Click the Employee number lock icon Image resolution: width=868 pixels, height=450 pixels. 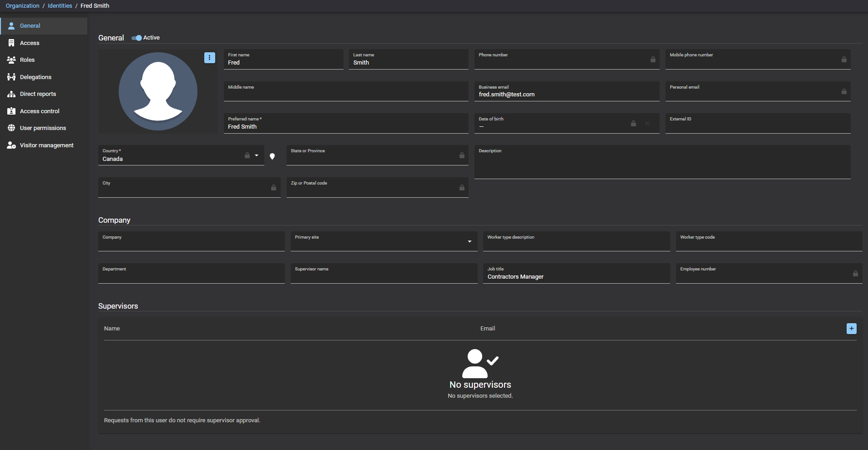tap(855, 274)
